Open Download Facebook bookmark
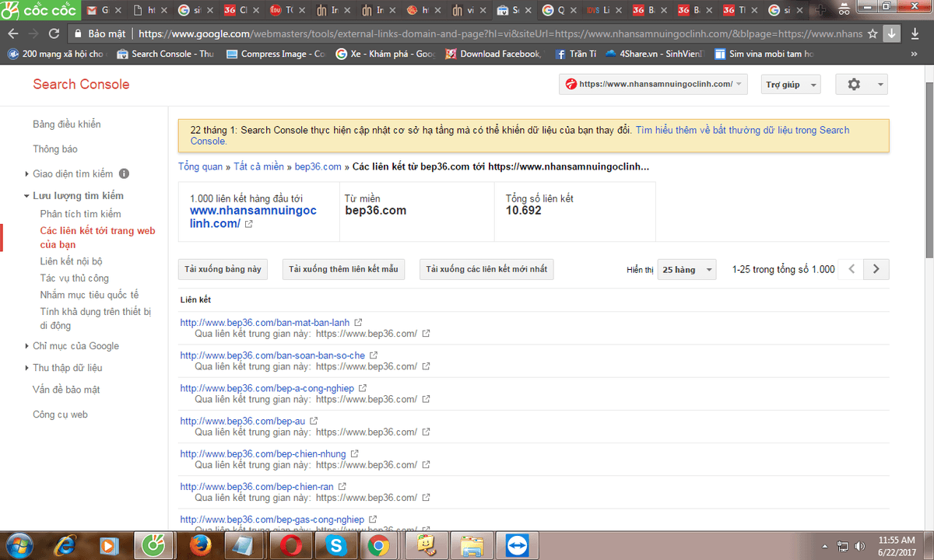Image resolution: width=934 pixels, height=560 pixels. (x=493, y=54)
